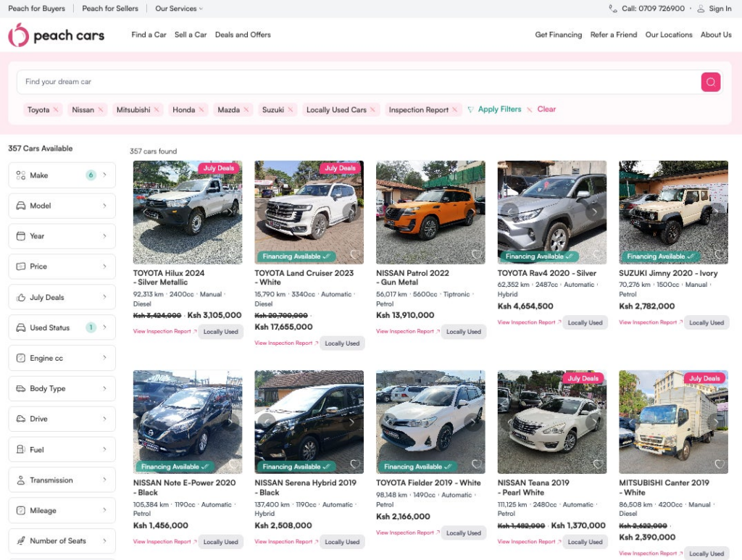Open the Our Services dropdown
Screen dimensions: 742x560
[179, 9]
